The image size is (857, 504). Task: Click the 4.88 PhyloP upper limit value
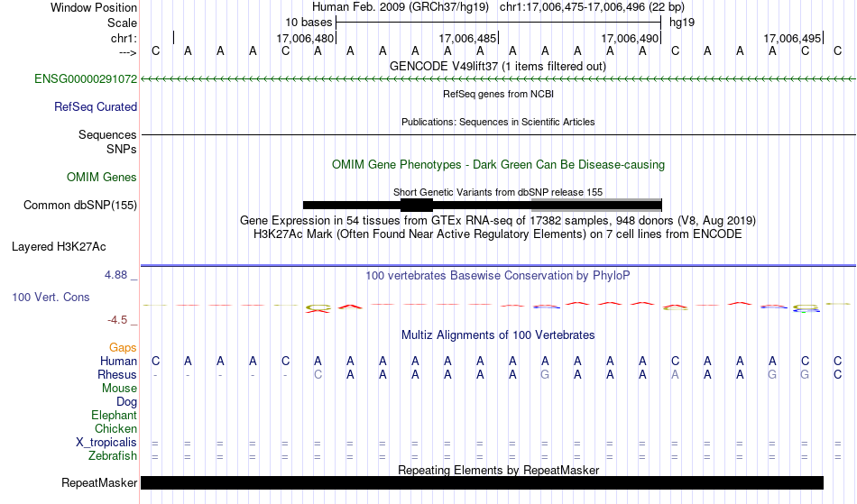pyautogui.click(x=116, y=275)
